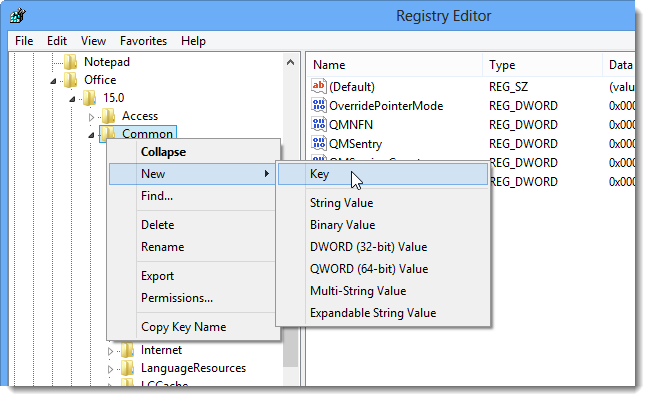Click the Notepad folder icon
This screenshot has height=401, width=650.
(x=71, y=62)
